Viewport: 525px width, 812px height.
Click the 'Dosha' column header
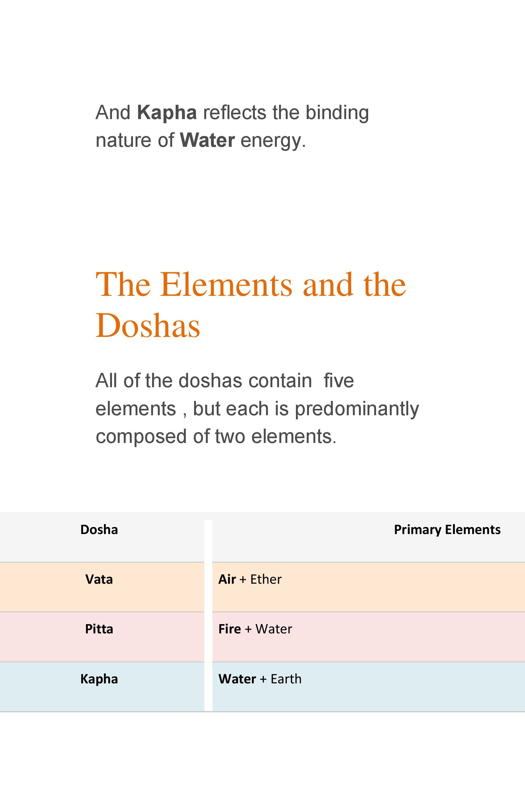tap(99, 530)
